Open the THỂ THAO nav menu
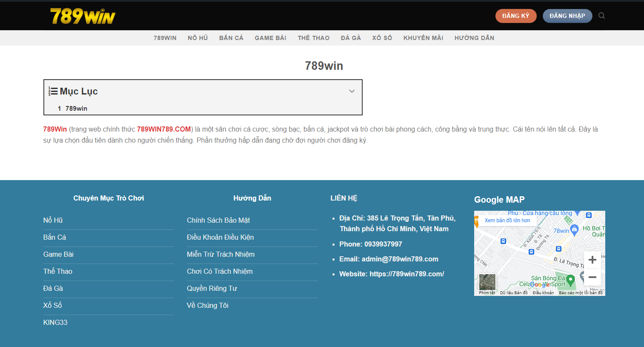 coord(314,38)
